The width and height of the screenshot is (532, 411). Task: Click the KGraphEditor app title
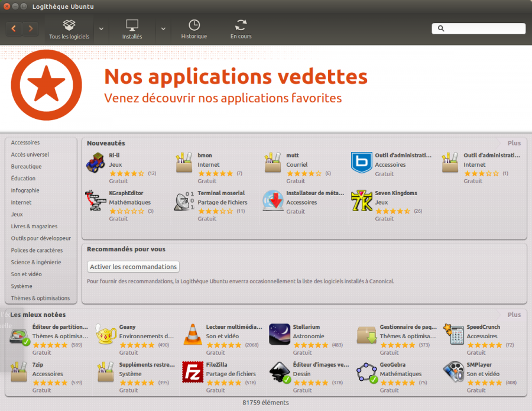pos(126,193)
